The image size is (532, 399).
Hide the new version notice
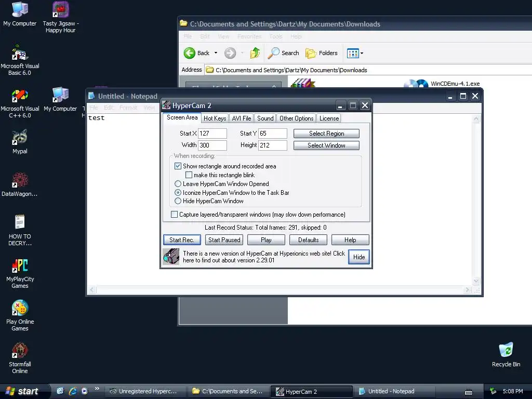359,257
